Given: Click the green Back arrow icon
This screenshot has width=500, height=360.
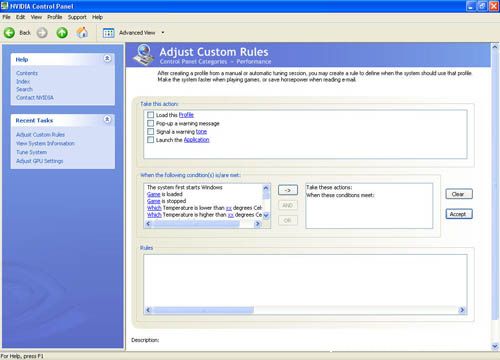Looking at the screenshot, I should coord(9,33).
